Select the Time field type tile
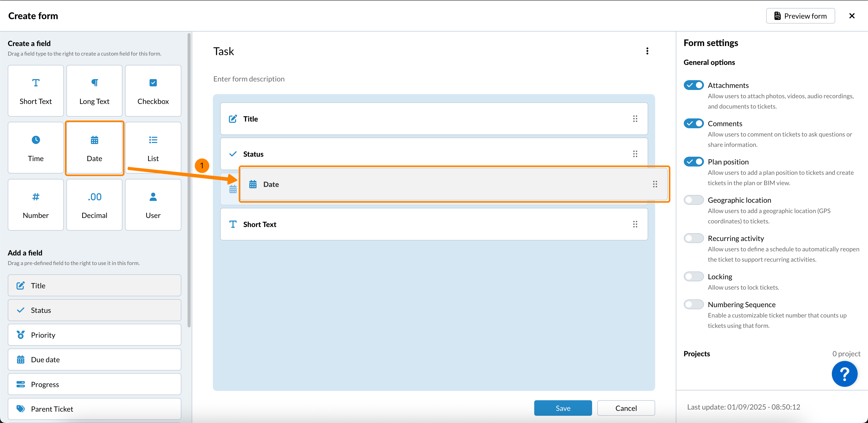 click(x=36, y=148)
